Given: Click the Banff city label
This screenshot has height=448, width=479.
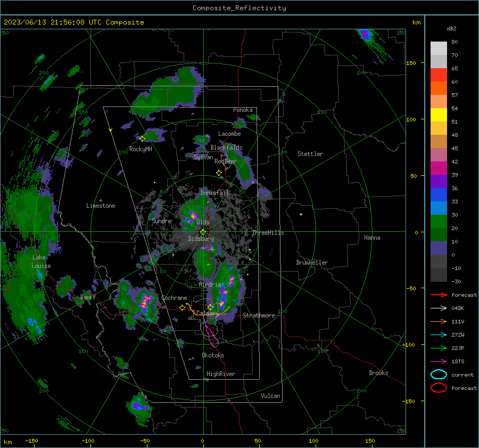Looking at the screenshot, I should click(x=88, y=297).
